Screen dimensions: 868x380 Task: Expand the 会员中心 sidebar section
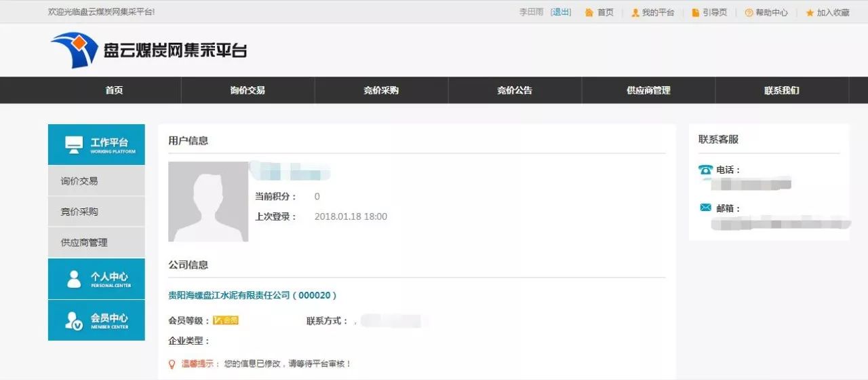click(96, 320)
